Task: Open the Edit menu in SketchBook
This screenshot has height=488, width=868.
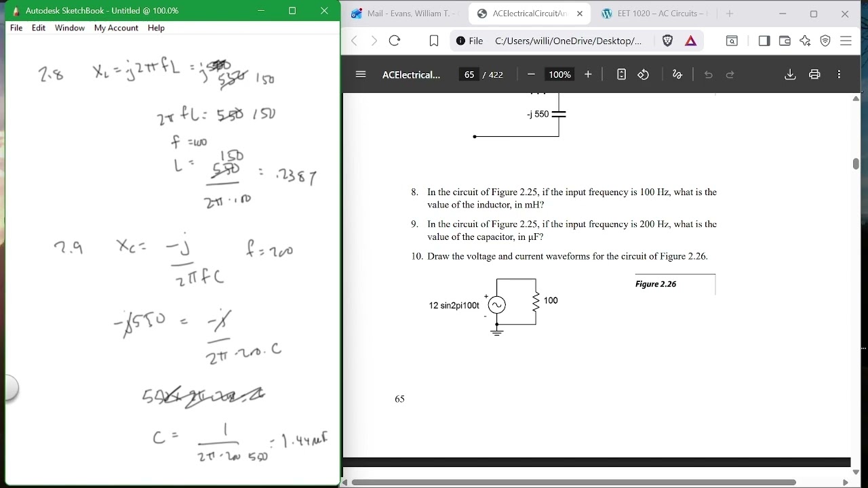Action: coord(39,28)
